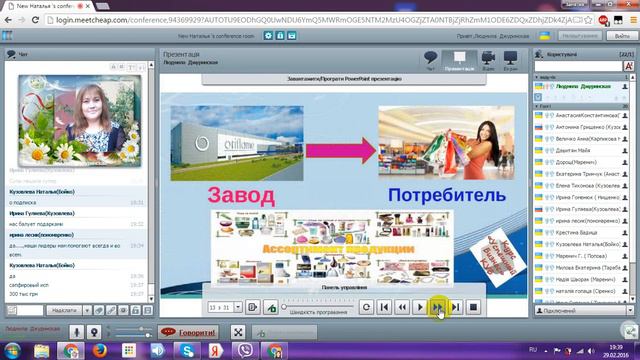Click the Надіслати send button in chat
Screen dimensions: 640x360
64,311
